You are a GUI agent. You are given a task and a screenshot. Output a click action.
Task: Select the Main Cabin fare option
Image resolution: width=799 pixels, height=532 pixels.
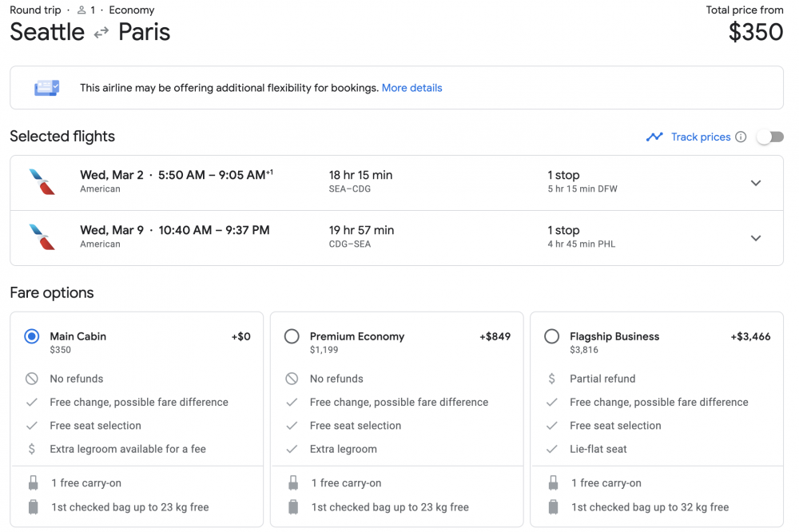point(32,336)
